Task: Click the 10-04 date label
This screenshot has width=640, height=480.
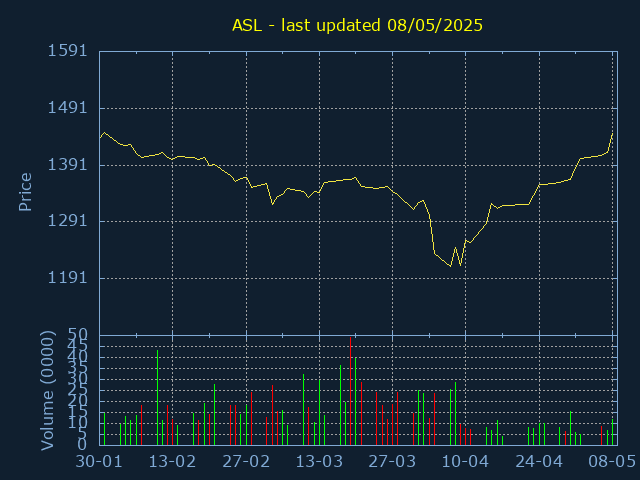Action: 465,462
